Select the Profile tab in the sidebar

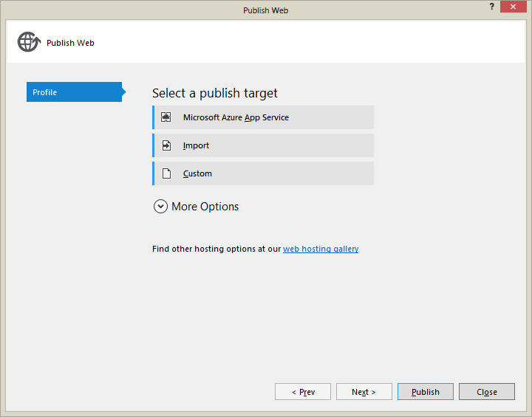tap(74, 92)
